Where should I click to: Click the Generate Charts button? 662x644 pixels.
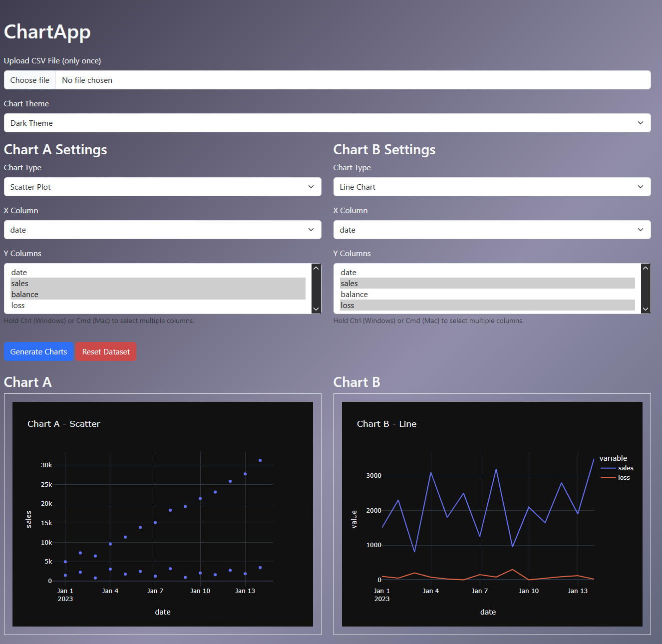click(x=38, y=351)
